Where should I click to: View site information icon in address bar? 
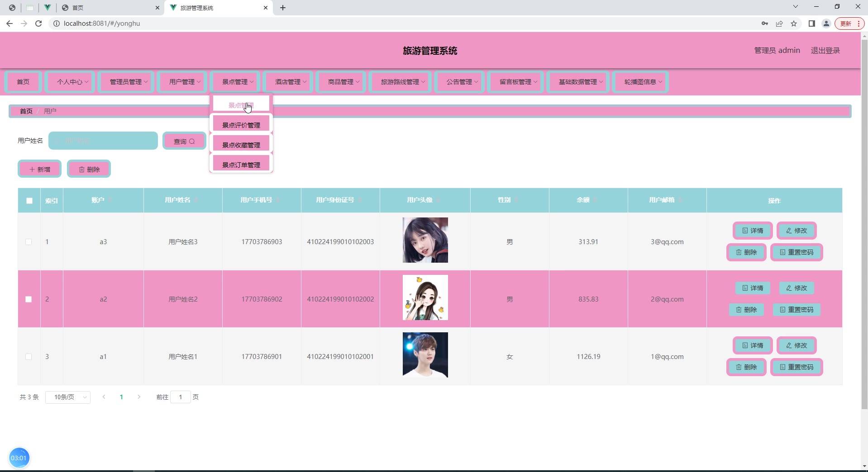(57, 24)
